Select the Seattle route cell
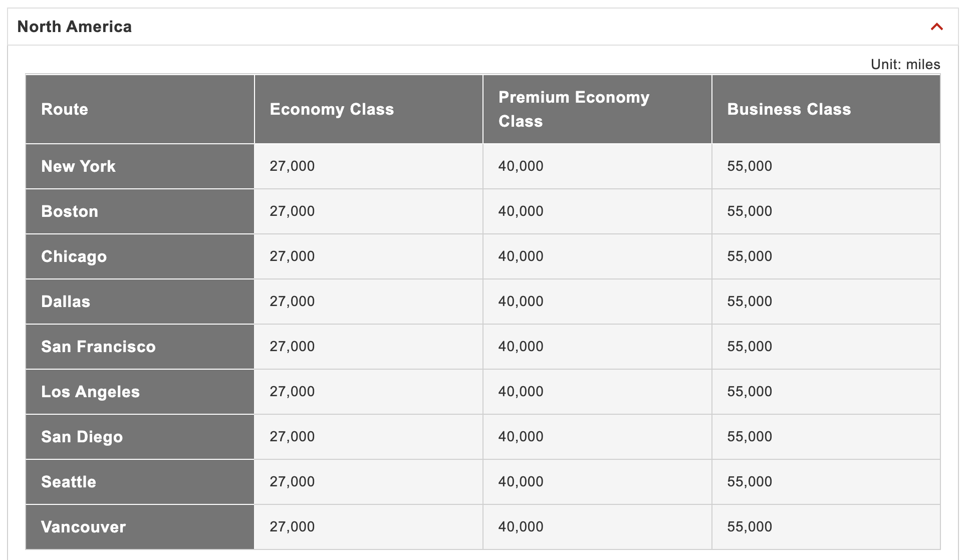 (69, 482)
